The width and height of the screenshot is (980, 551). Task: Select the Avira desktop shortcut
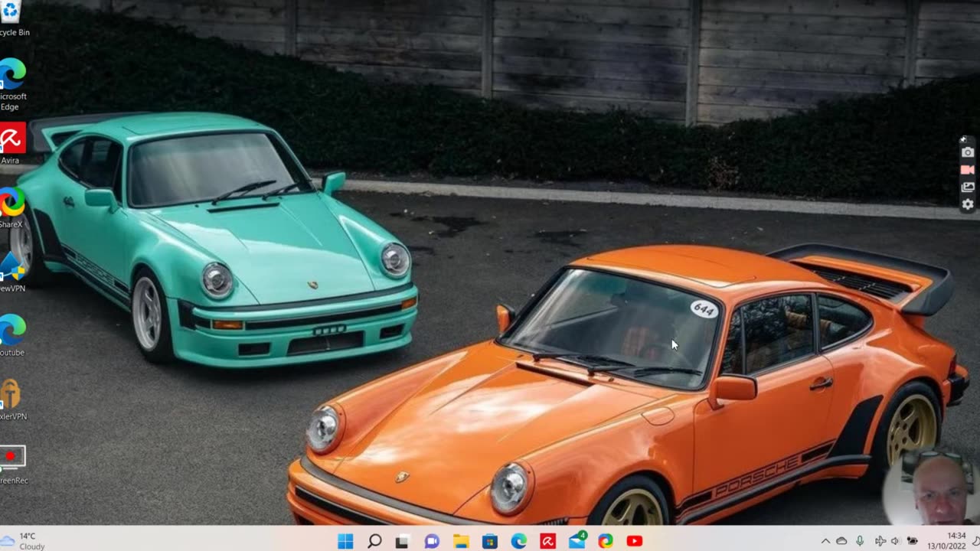(11, 144)
